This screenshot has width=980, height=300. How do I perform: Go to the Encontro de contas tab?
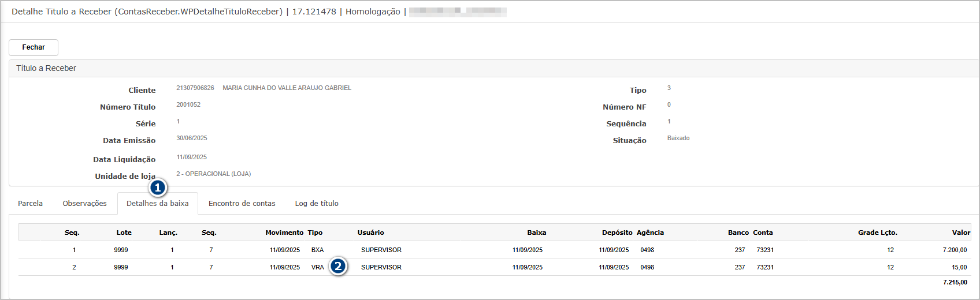242,204
